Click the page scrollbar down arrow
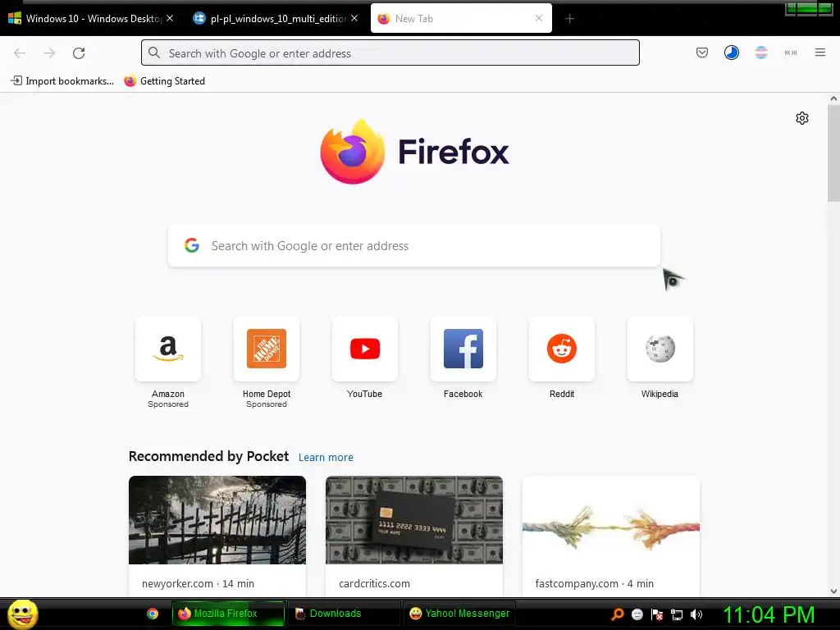Screen dimensions: 840x630 point(833,591)
